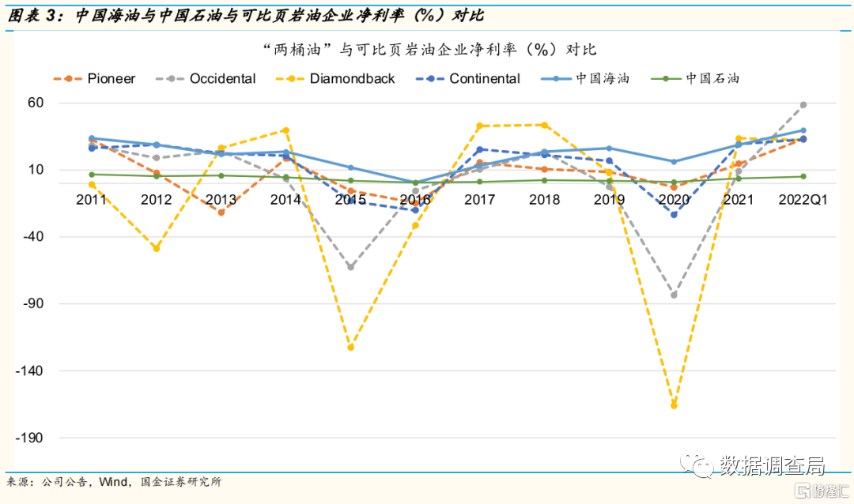854x504 pixels.
Task: Click the y-axis label 10
Action: [36, 169]
